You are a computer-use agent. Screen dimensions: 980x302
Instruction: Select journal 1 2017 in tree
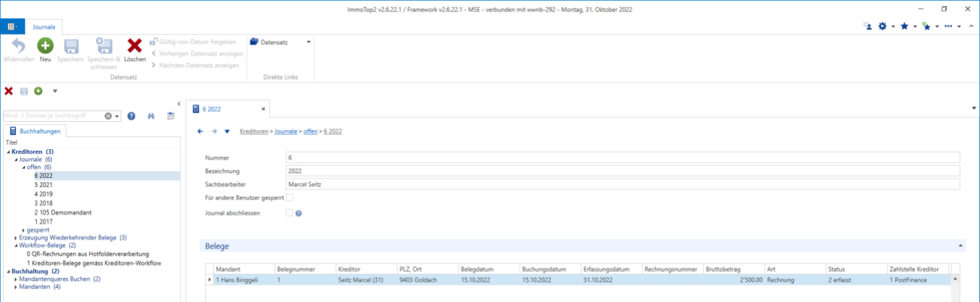click(44, 221)
